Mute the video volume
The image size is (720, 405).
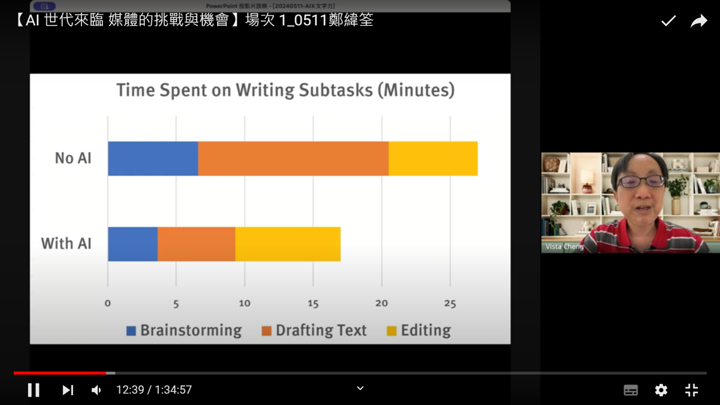(96, 390)
